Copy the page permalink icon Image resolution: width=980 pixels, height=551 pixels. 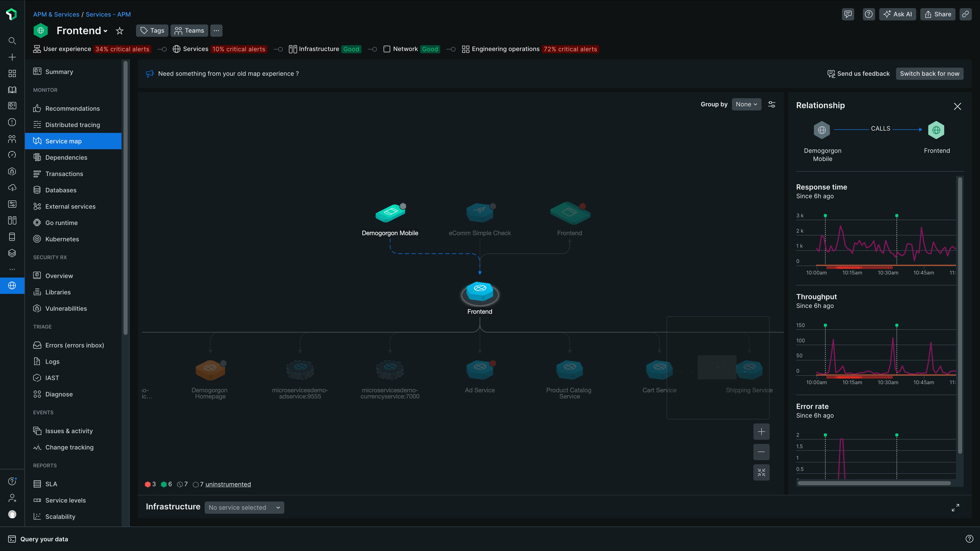pyautogui.click(x=965, y=14)
